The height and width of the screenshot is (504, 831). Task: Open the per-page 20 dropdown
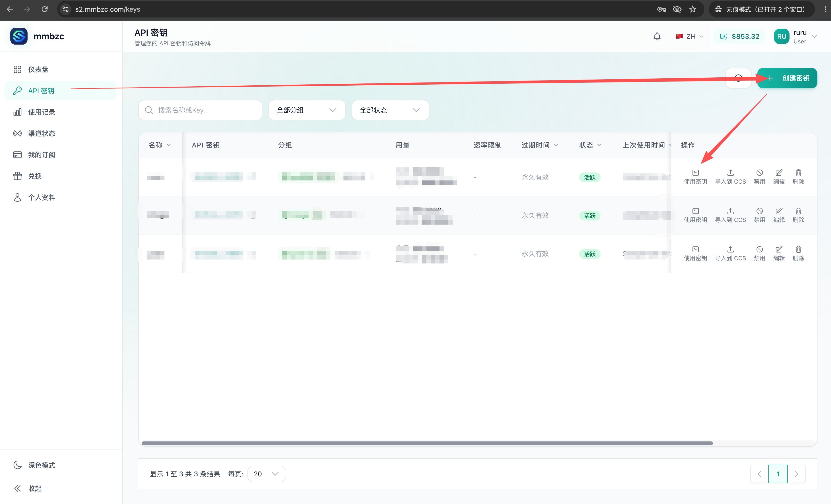(266, 474)
